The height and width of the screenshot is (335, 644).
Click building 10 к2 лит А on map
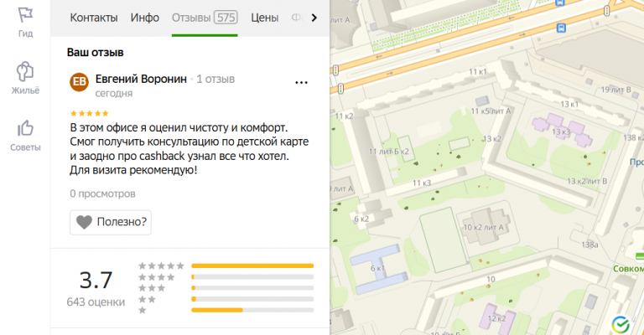point(483,227)
